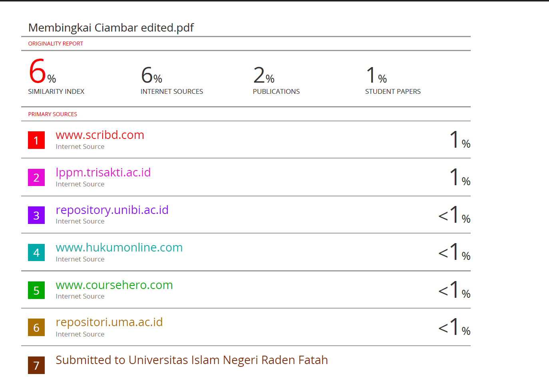Click the Primary Sources section heading
Image resolution: width=549 pixels, height=392 pixels.
[x=52, y=114]
